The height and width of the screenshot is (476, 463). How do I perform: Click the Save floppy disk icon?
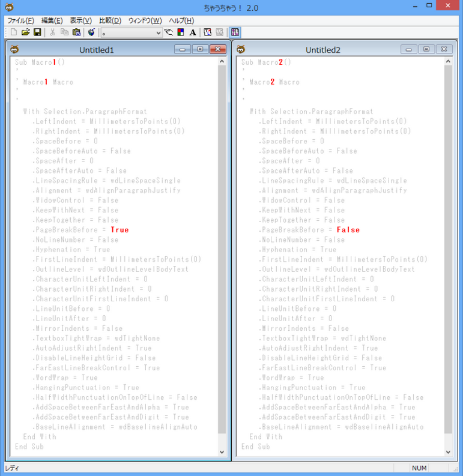37,32
